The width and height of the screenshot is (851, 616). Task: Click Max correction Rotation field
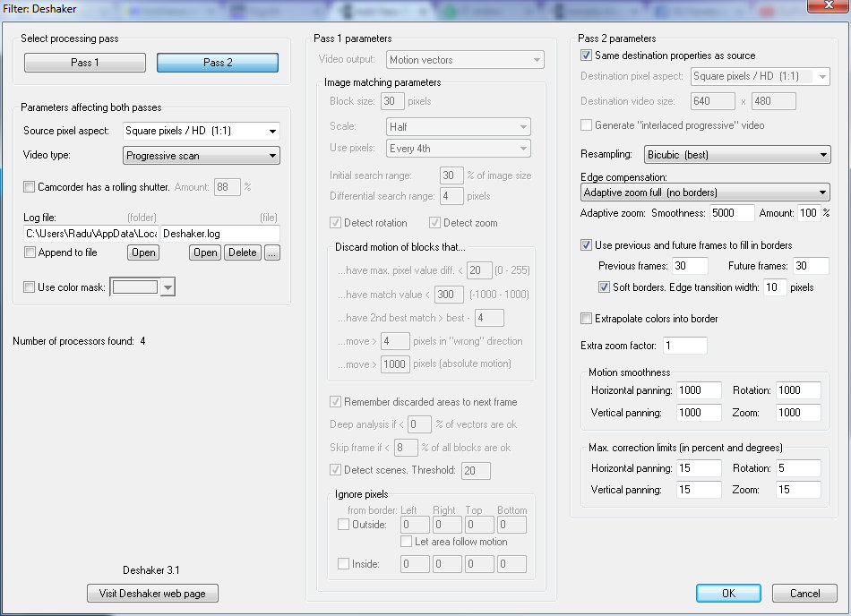[x=798, y=468]
